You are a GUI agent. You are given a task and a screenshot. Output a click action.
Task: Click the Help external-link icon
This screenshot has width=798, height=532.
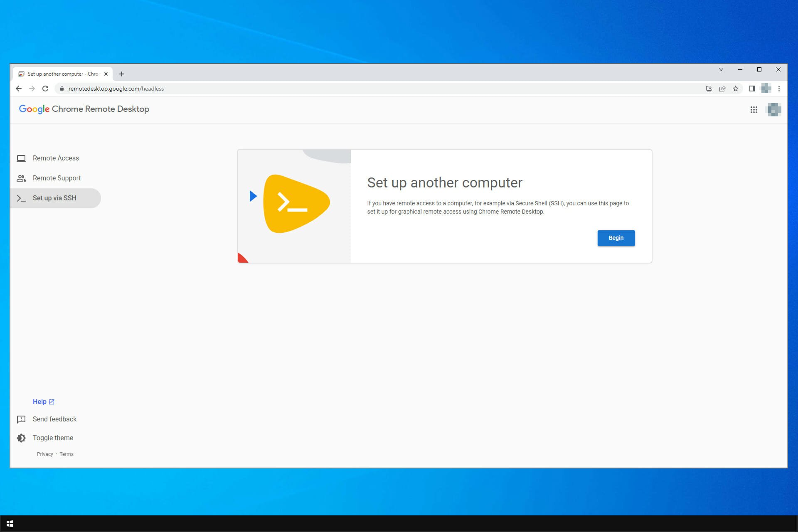click(x=52, y=402)
